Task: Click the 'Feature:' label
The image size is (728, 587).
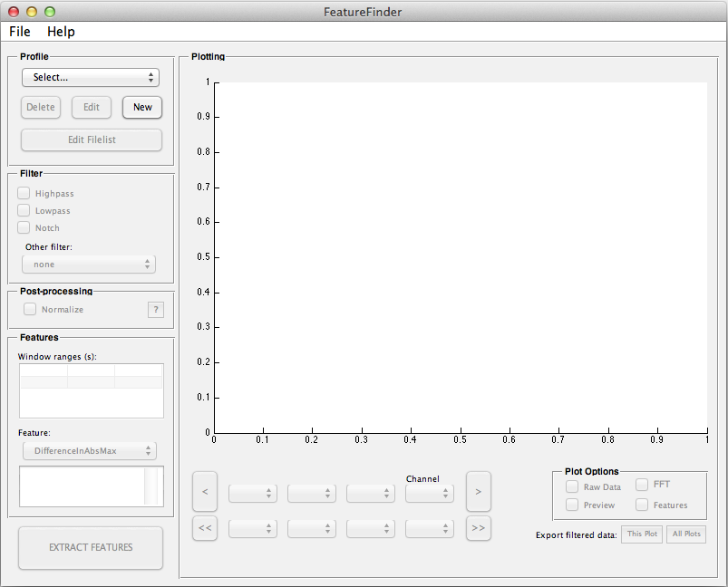Action: [34, 433]
